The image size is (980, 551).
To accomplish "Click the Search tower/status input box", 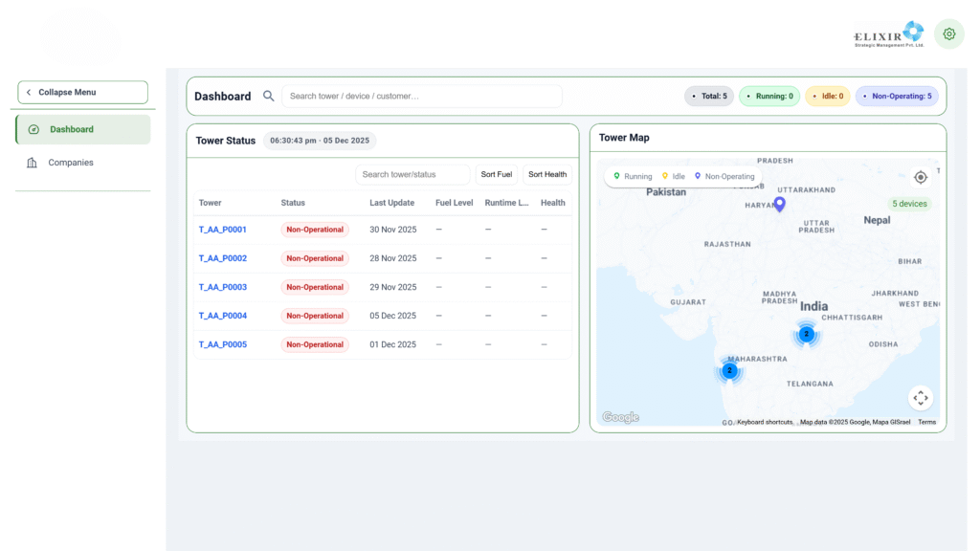I will [412, 174].
